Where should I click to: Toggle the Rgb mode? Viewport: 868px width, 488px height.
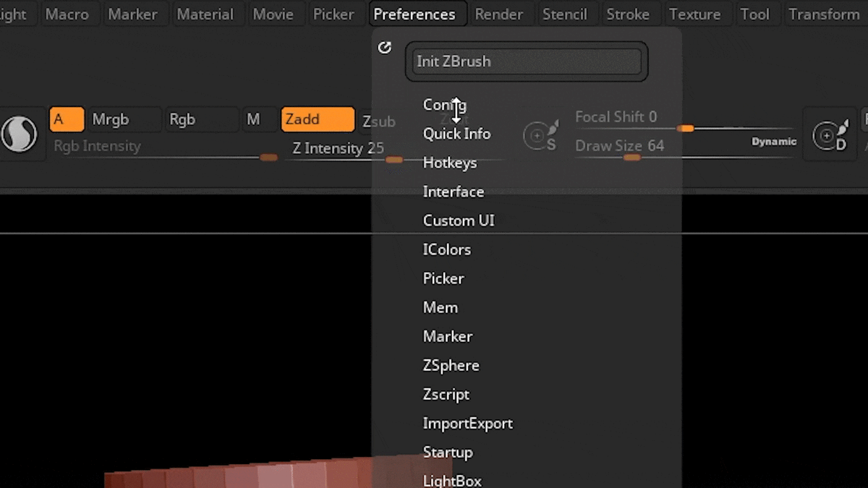(202, 119)
